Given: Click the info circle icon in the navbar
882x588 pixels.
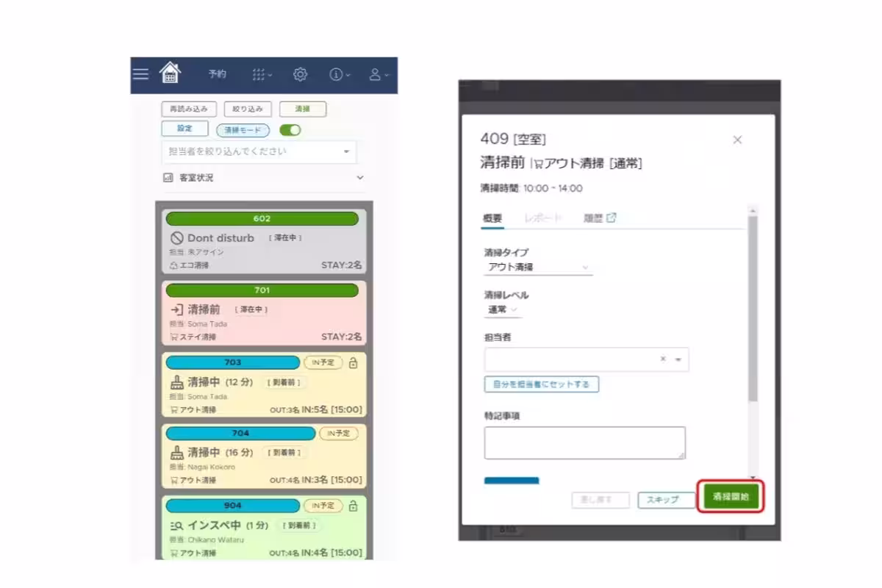Looking at the screenshot, I should 337,74.
